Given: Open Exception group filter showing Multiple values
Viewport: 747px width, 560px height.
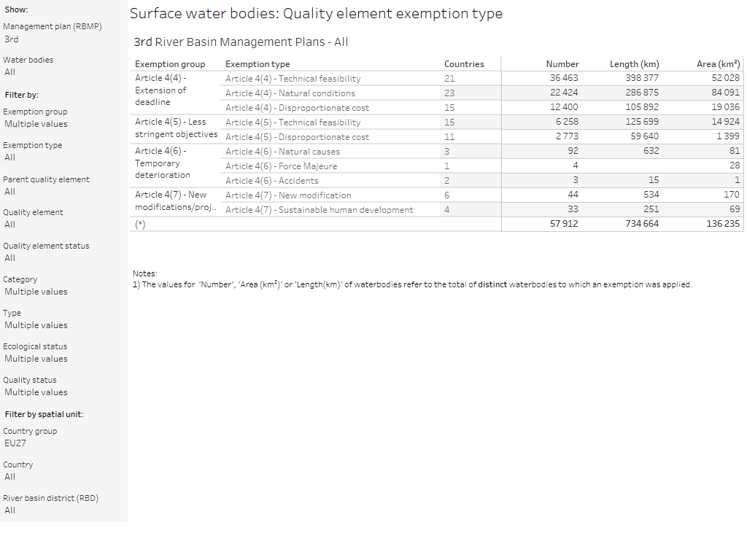Looking at the screenshot, I should coord(63,124).
